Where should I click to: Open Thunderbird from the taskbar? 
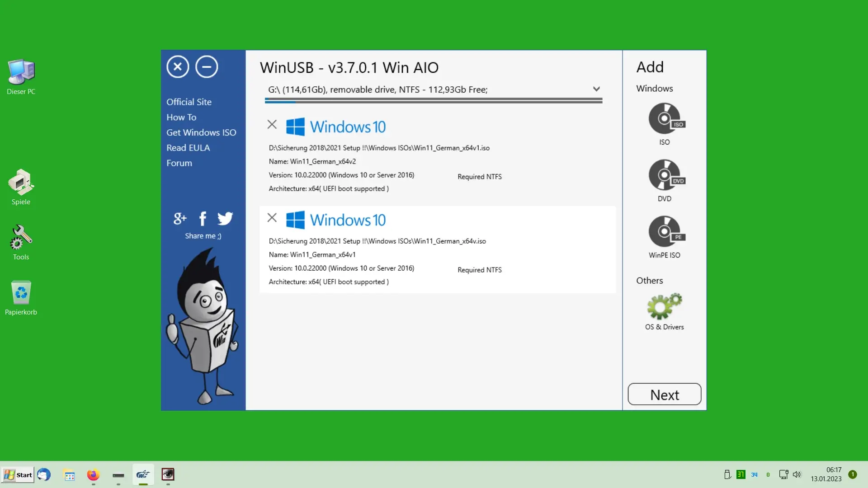pyautogui.click(x=44, y=474)
